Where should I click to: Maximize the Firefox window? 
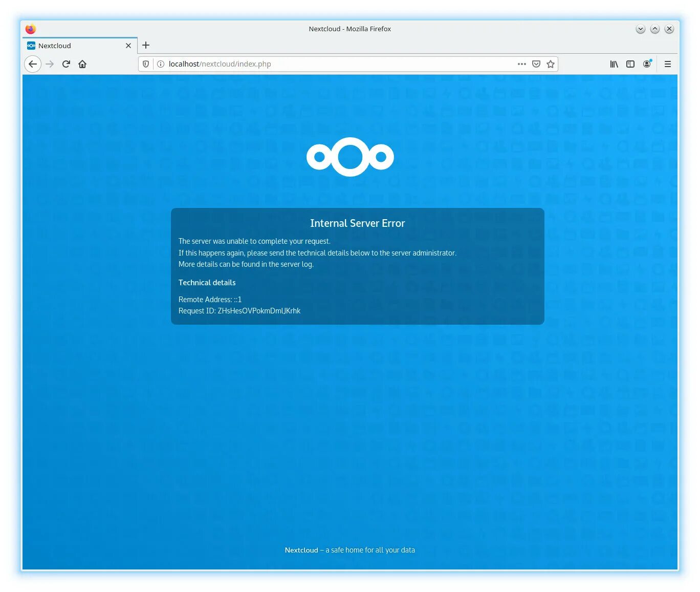[654, 29]
